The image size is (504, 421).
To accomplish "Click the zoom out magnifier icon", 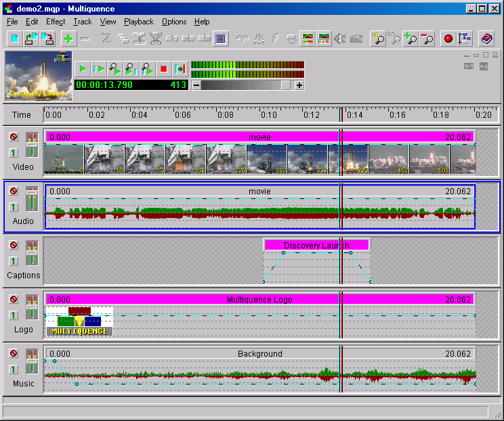I will (427, 39).
